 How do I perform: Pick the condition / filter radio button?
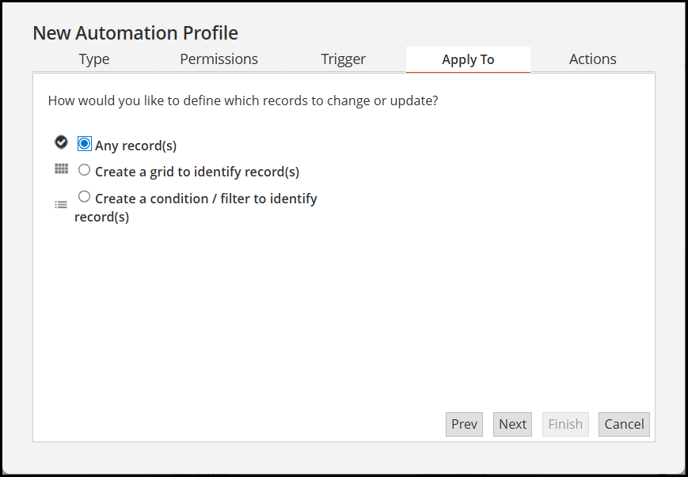click(84, 196)
